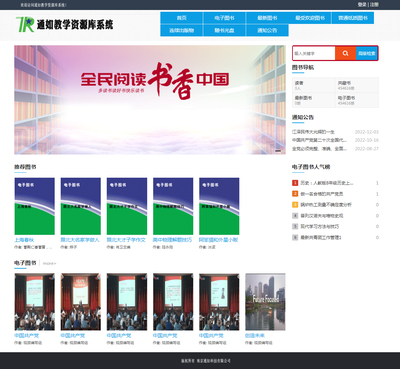Click the orange rank 2 badge
400x369 pixels.
pos(295,194)
